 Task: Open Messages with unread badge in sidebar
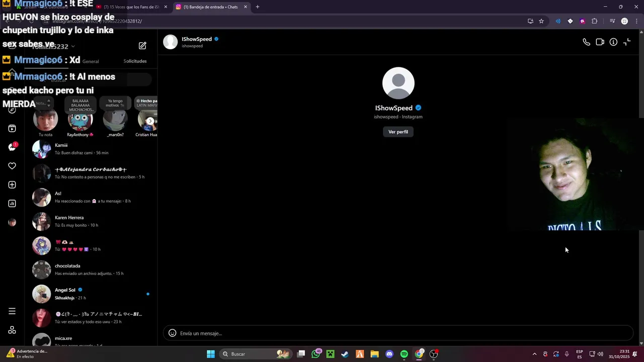point(12,147)
